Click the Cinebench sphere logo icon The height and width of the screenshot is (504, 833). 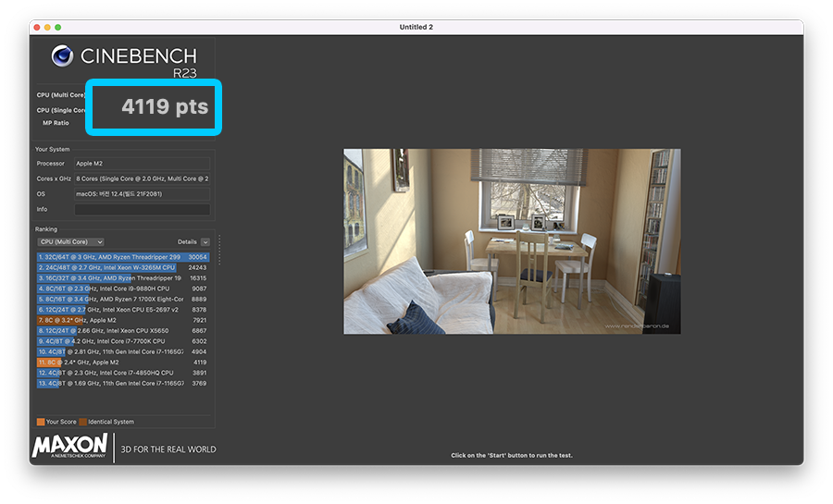(62, 55)
